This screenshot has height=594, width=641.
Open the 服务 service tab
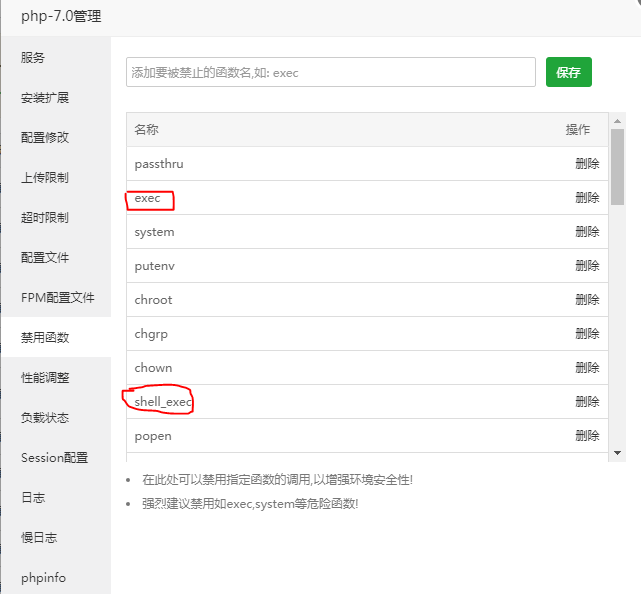pos(33,58)
